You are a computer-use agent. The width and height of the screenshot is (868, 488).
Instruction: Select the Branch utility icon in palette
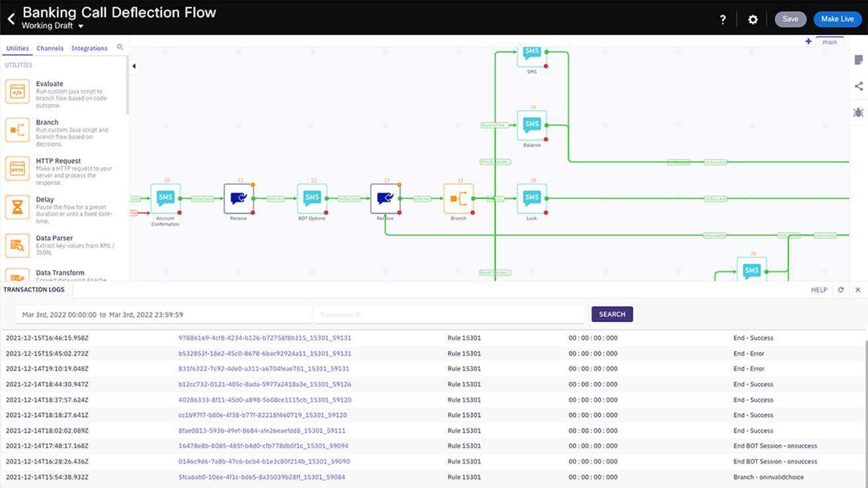click(18, 130)
